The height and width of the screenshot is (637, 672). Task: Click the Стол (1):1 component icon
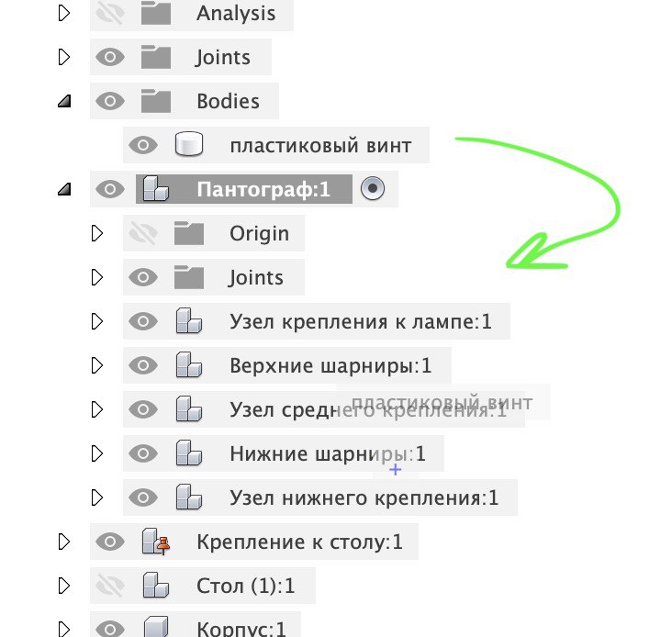click(x=156, y=586)
